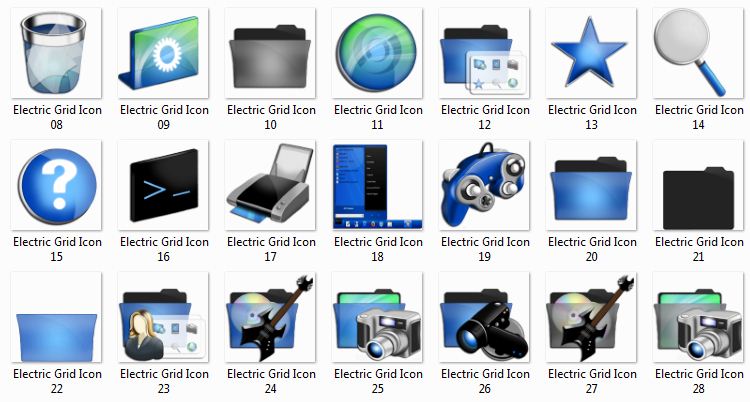750x402 pixels.
Task: Select the gray music guitar folder icon 27
Action: tap(591, 317)
